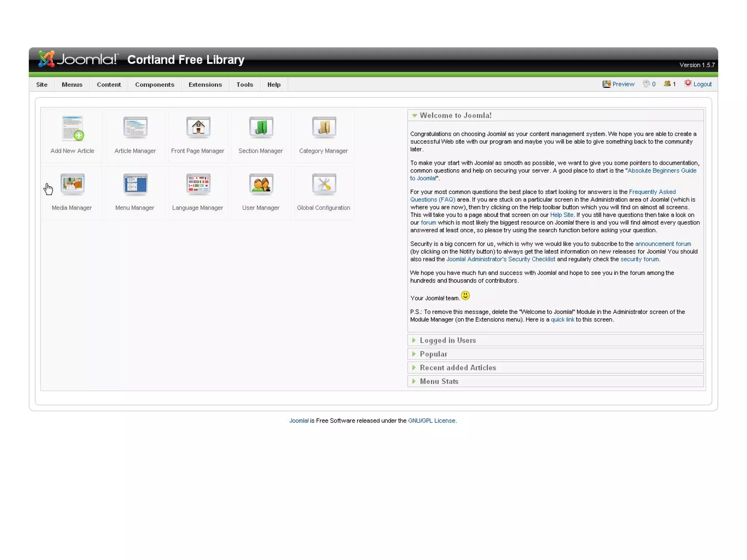Open the Global Configuration tools icon

coord(324,184)
